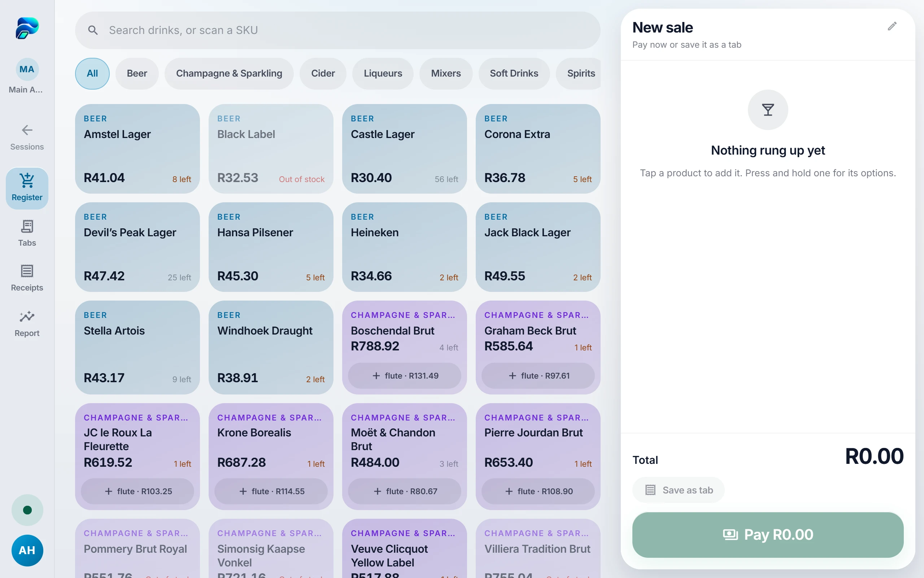Filter products by Soft Drinks
This screenshot has width=924, height=578.
514,73
